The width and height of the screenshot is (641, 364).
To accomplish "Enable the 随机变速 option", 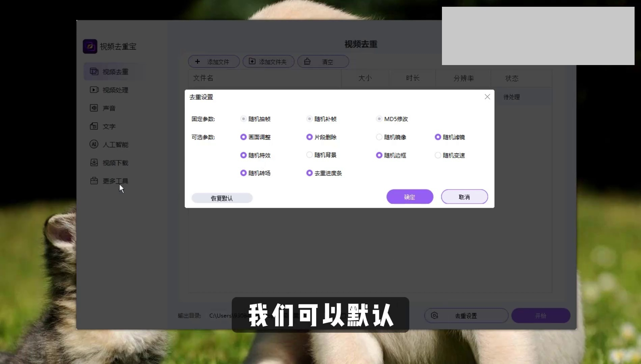I will [438, 155].
